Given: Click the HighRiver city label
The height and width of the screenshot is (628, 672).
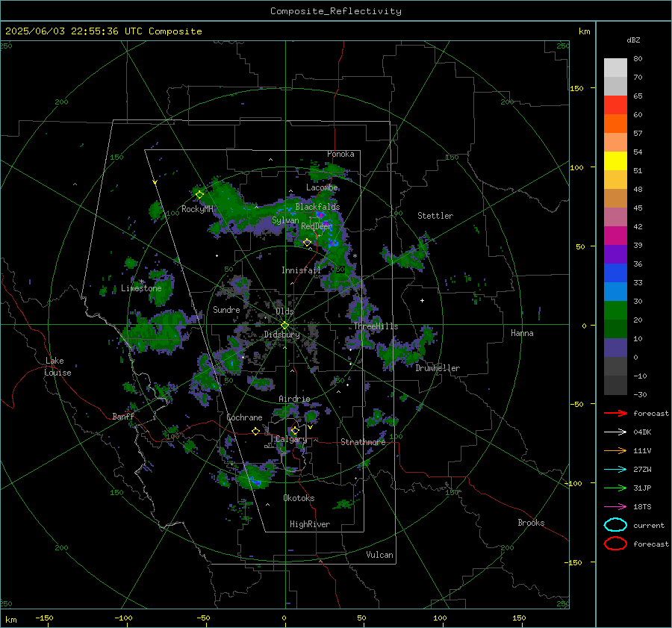Looking at the screenshot, I should (x=310, y=524).
